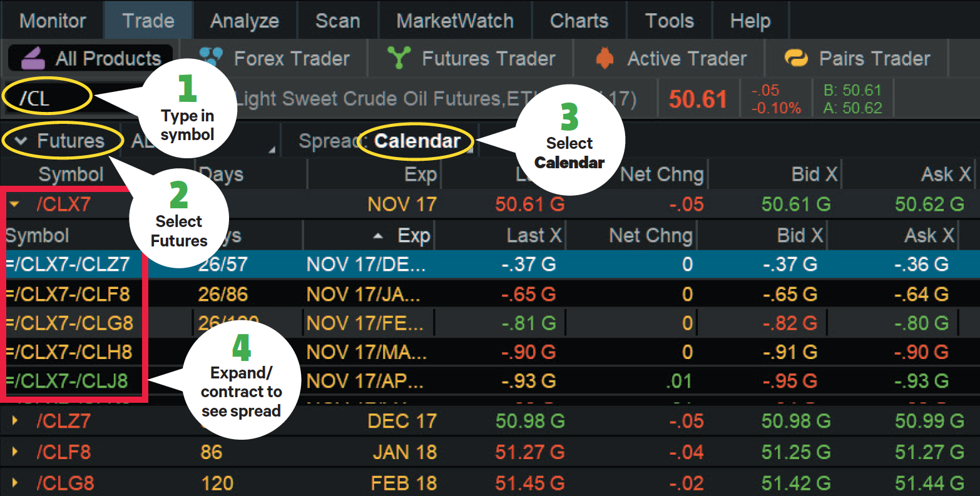Open the Monitor tab

click(x=53, y=21)
